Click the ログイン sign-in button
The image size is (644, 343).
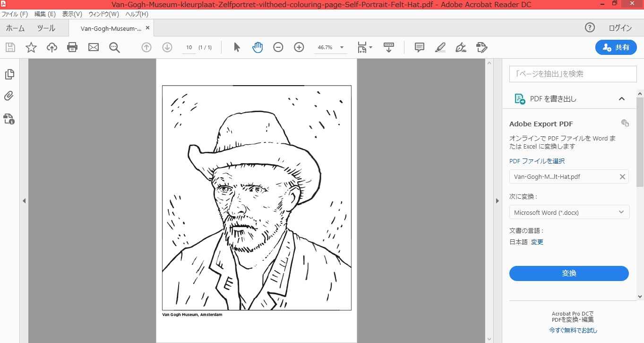(620, 28)
